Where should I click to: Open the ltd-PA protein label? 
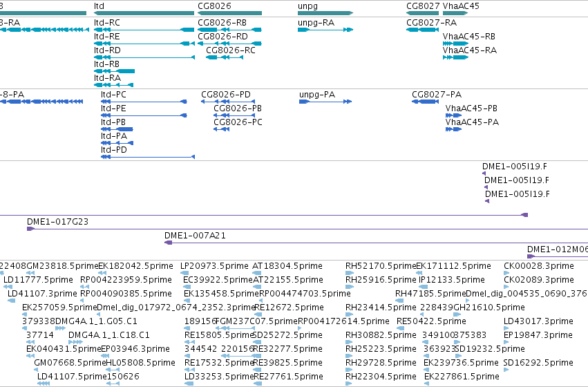[113, 136]
